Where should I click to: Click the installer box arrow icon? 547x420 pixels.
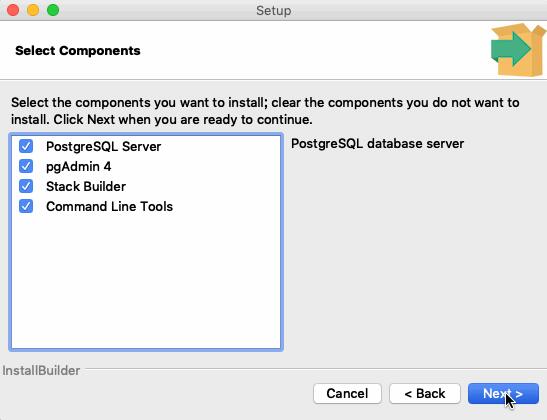tap(518, 50)
